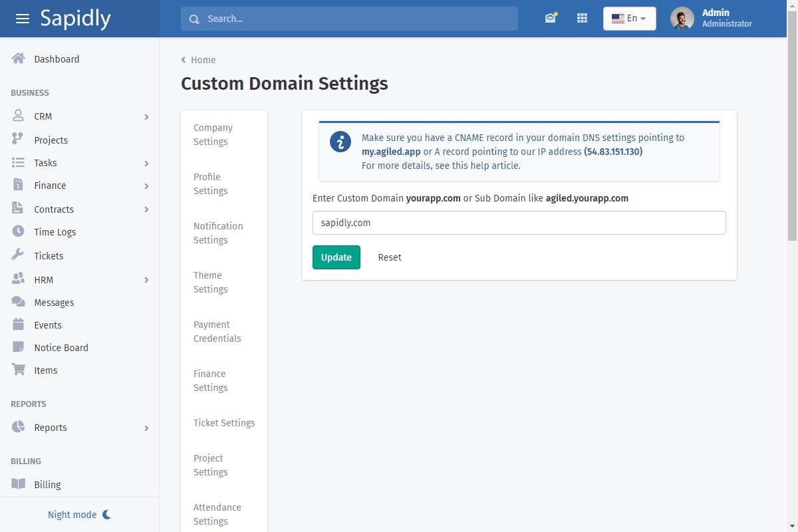Select Payment Credentials settings tab

coord(217,331)
